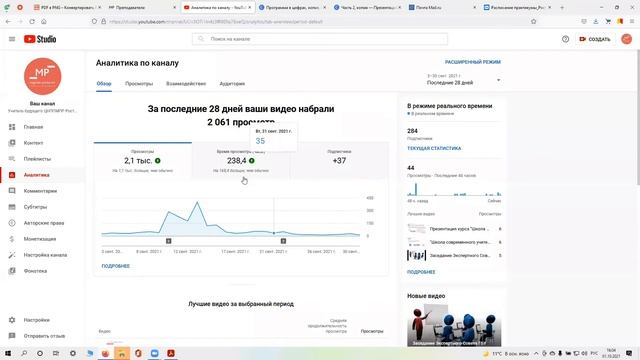Viewport: 640px width, 360px height.
Task: Click the Создать button
Action: (595, 39)
